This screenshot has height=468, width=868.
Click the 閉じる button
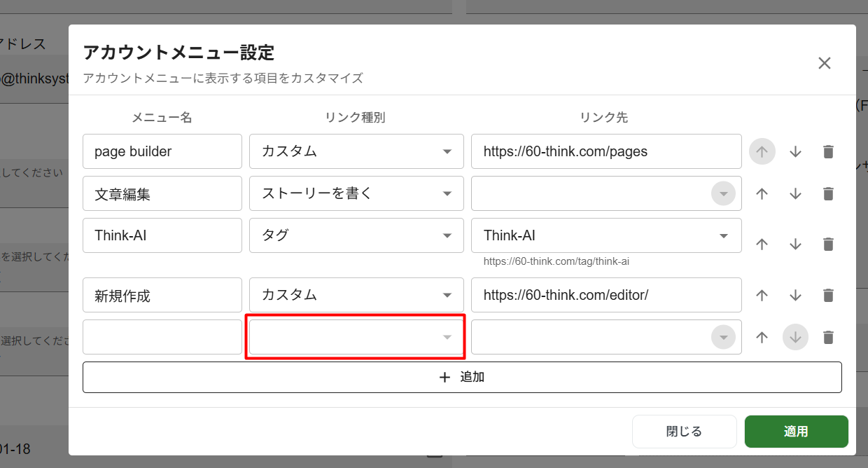tap(684, 432)
